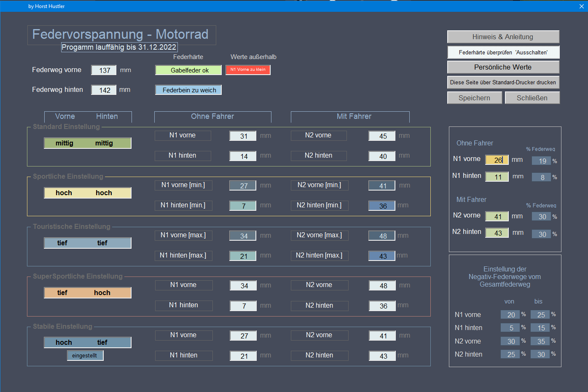This screenshot has width=588, height=392.
Task: Close the window with the X
Action: 582,6
